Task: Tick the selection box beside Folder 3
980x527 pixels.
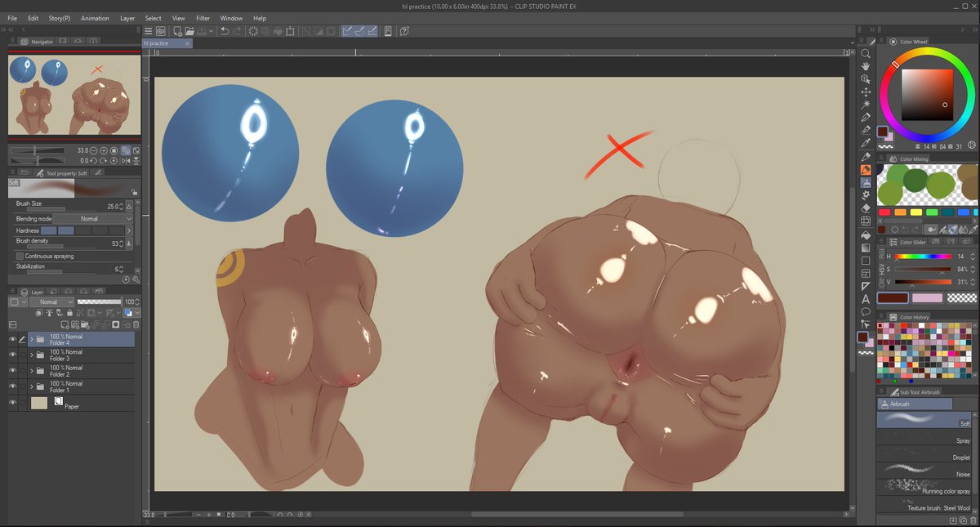Action: (23, 355)
